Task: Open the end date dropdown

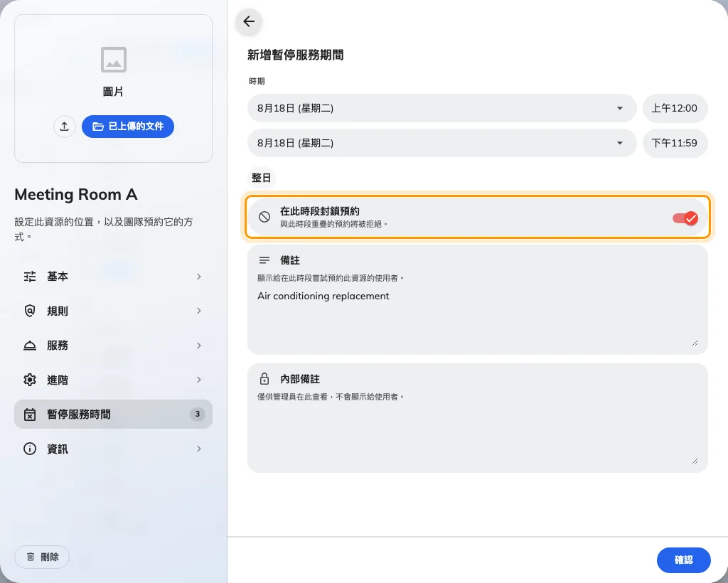Action: 441,143
